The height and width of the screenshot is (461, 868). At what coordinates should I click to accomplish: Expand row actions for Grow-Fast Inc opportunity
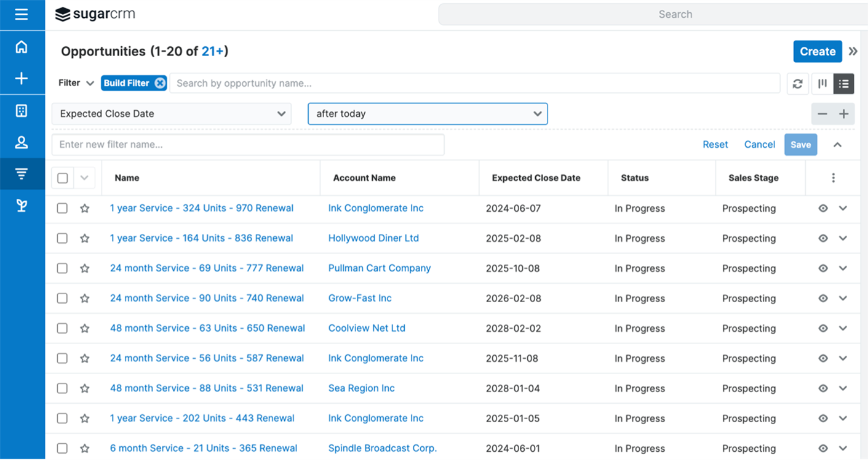click(843, 298)
